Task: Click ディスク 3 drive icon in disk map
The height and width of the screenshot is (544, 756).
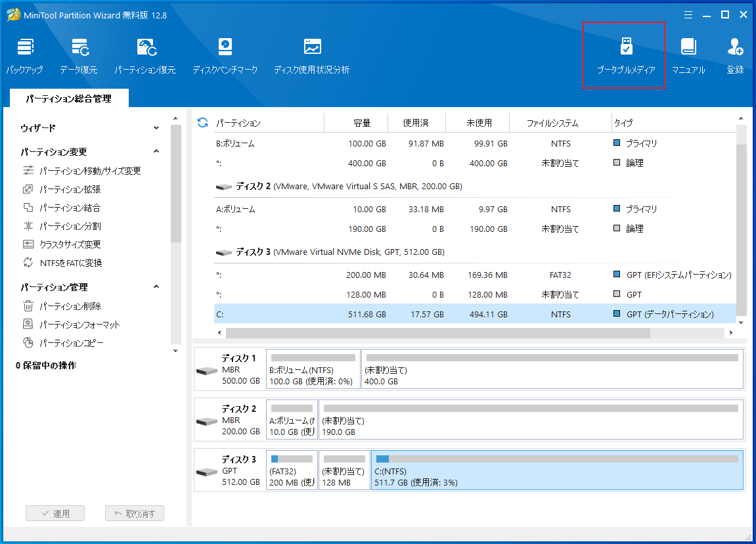Action: point(207,472)
